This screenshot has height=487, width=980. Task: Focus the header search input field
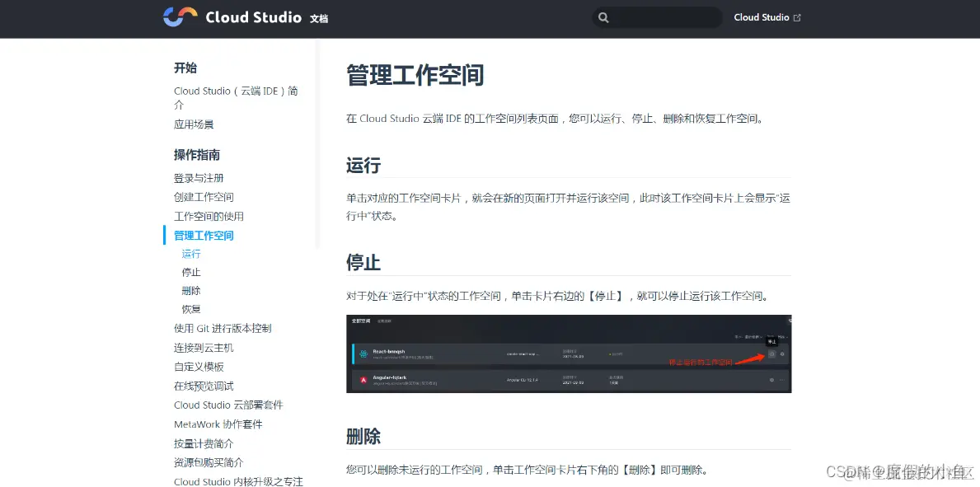coord(658,17)
